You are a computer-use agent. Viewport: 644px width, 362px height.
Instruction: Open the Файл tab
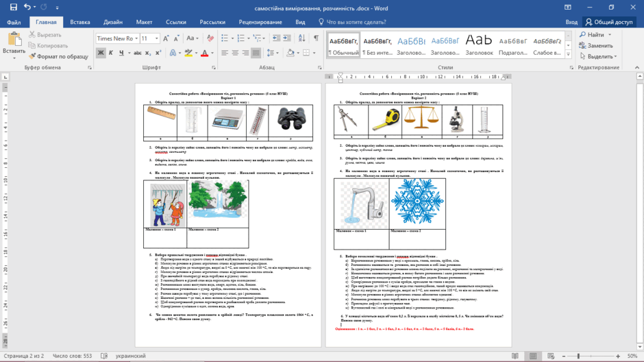(x=14, y=22)
